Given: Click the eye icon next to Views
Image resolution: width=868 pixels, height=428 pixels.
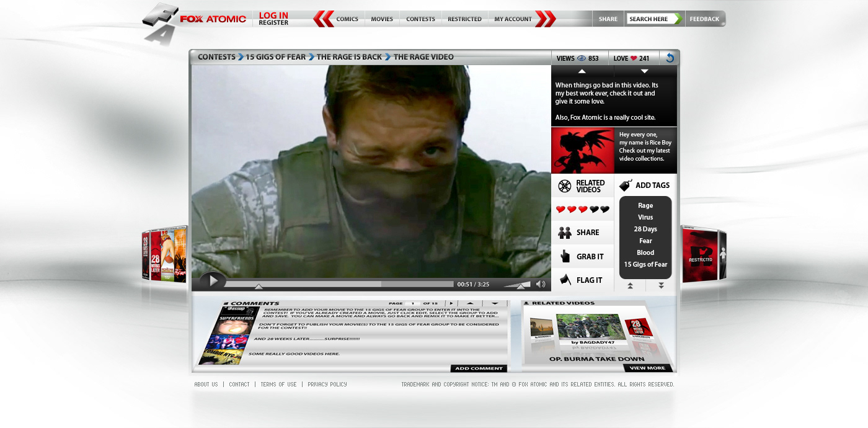Looking at the screenshot, I should click(x=582, y=58).
